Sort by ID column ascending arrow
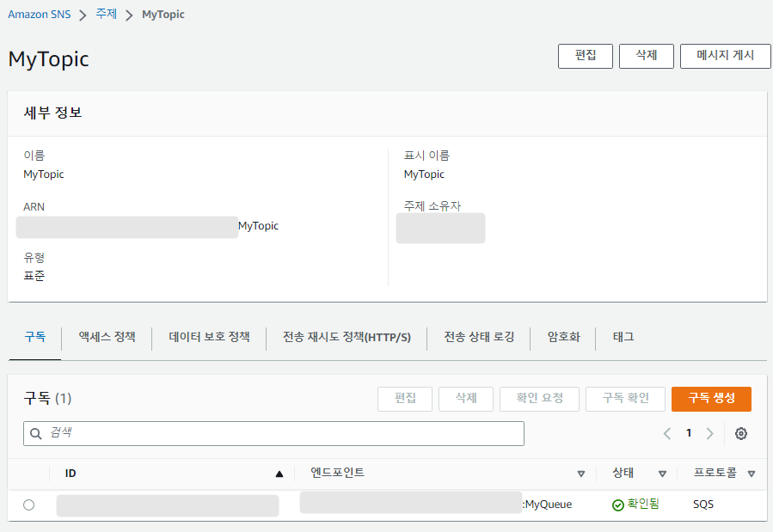773x532 pixels. pos(279,474)
